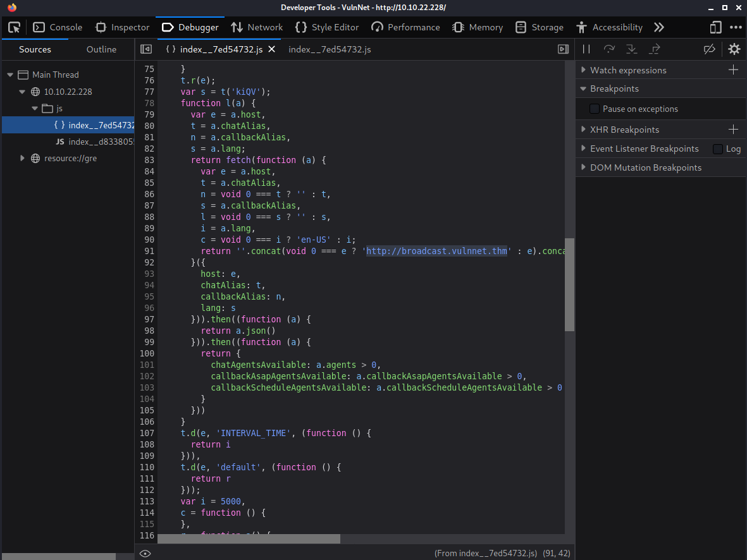Viewport: 747px width, 560px height.
Task: Open the index__d833805 source file
Action: click(x=68, y=142)
